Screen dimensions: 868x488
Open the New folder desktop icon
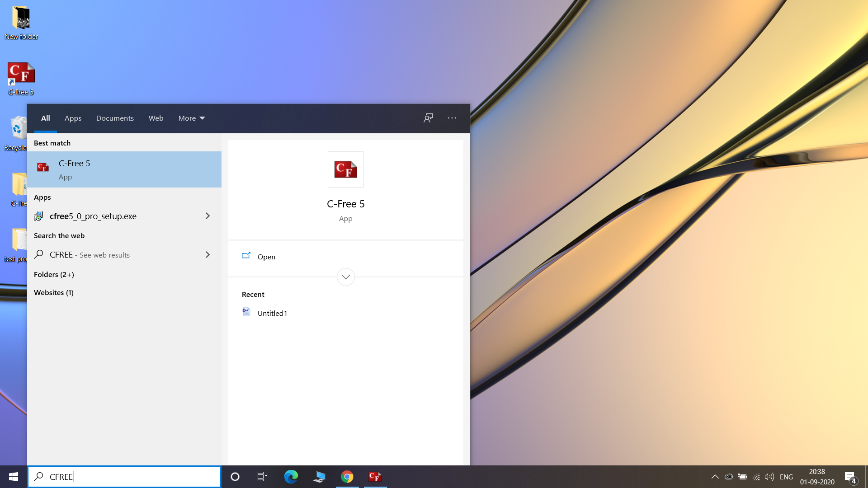[21, 23]
